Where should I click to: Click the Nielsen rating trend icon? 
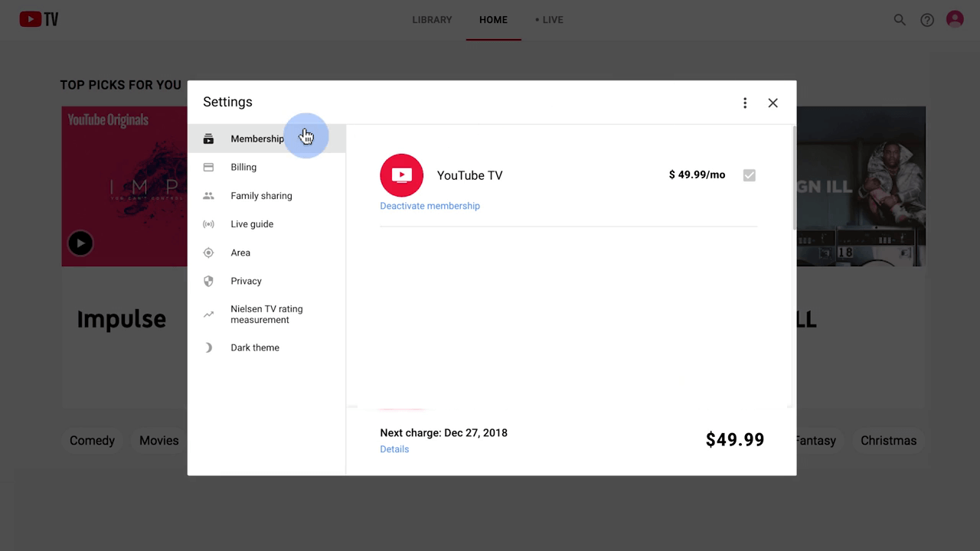(208, 315)
